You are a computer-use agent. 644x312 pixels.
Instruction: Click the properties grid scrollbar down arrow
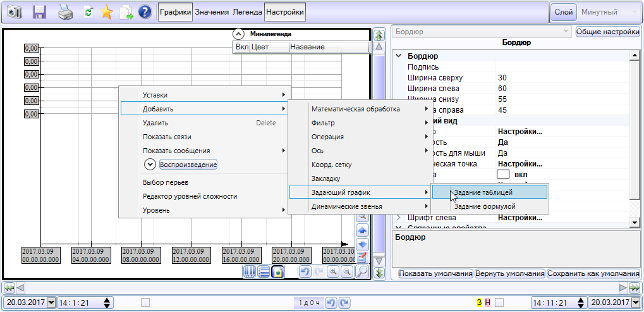(634, 222)
